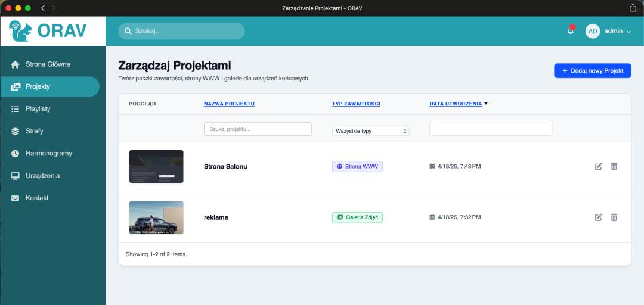The height and width of the screenshot is (305, 644).
Task: Open the Wszystkie typy dropdown
Action: pyautogui.click(x=370, y=132)
